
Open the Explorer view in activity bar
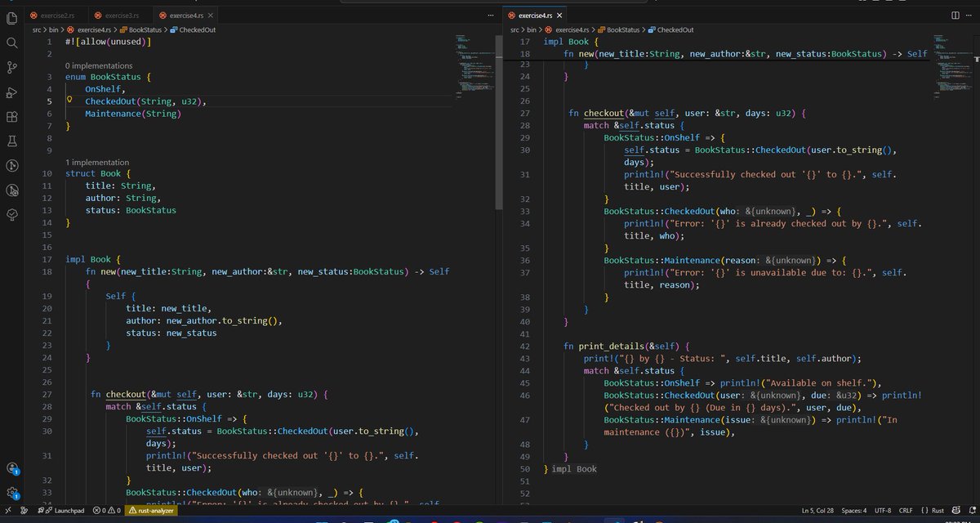12,17
